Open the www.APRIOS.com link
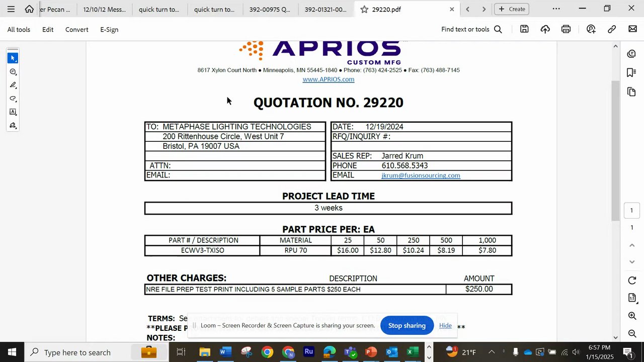 coord(329,79)
